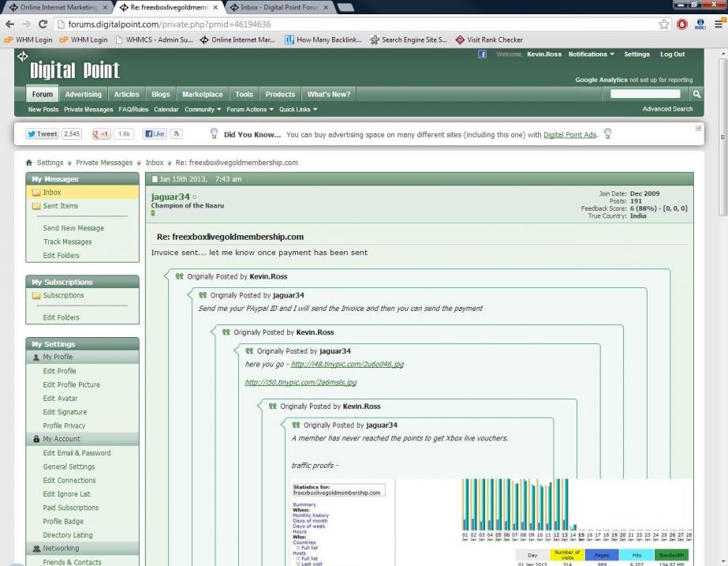The image size is (728, 566).
Task: Open the Notifications dropdown
Action: (x=591, y=54)
